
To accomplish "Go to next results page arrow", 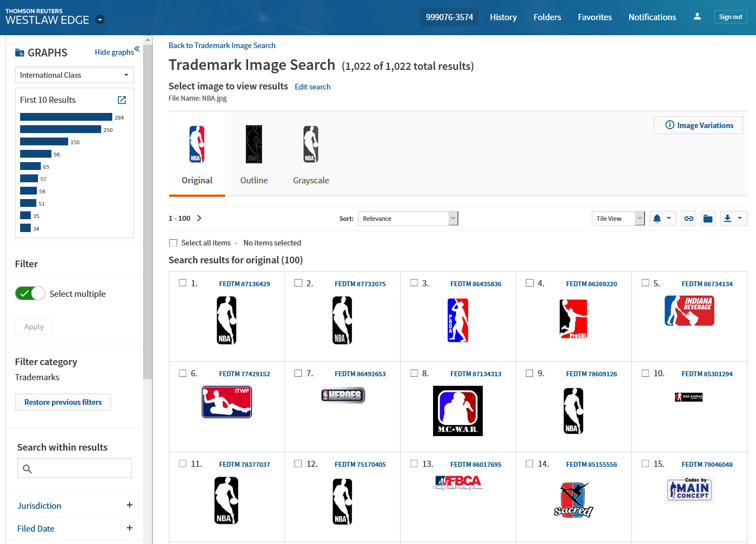I will (199, 218).
